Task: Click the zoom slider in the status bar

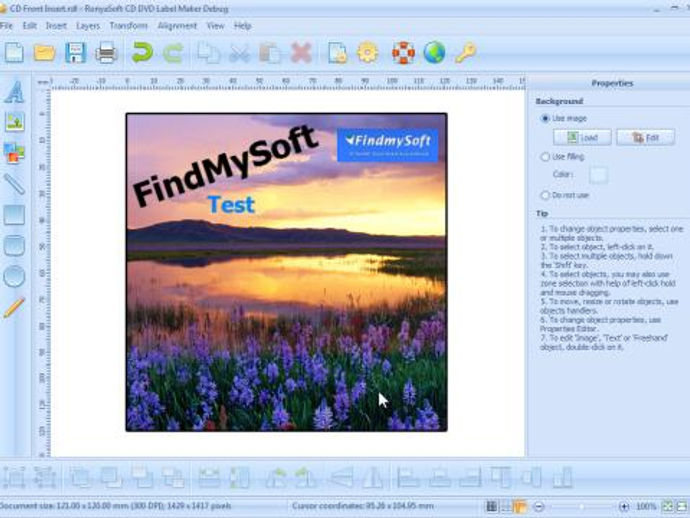Action: pos(582,507)
